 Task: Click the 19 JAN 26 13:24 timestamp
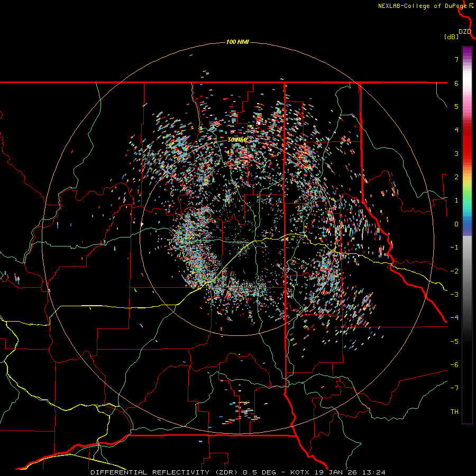point(350,472)
